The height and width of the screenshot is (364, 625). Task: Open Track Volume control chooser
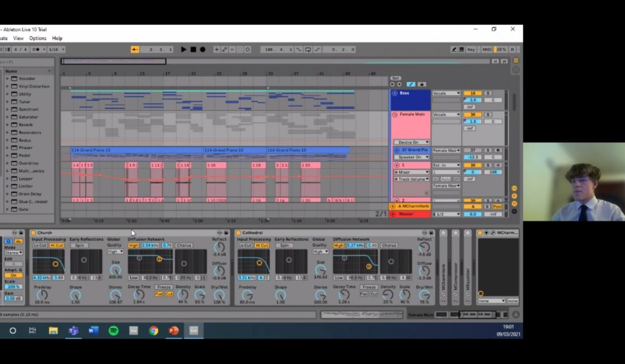411,179
